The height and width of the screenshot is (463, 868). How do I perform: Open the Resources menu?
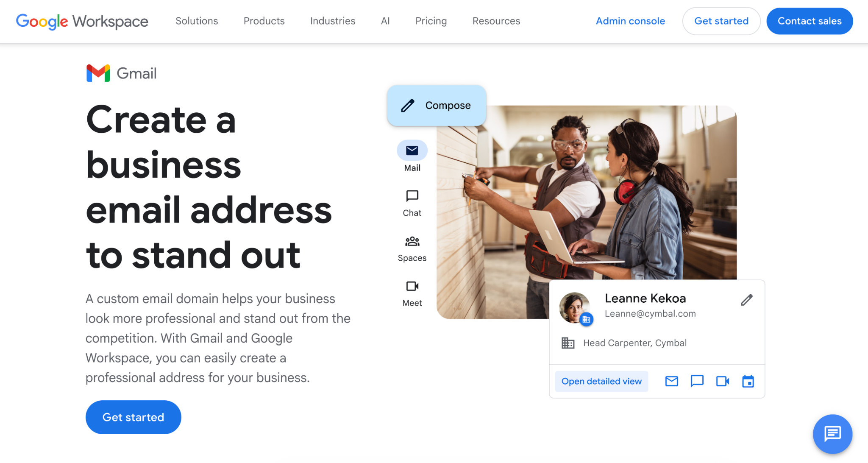pos(496,21)
